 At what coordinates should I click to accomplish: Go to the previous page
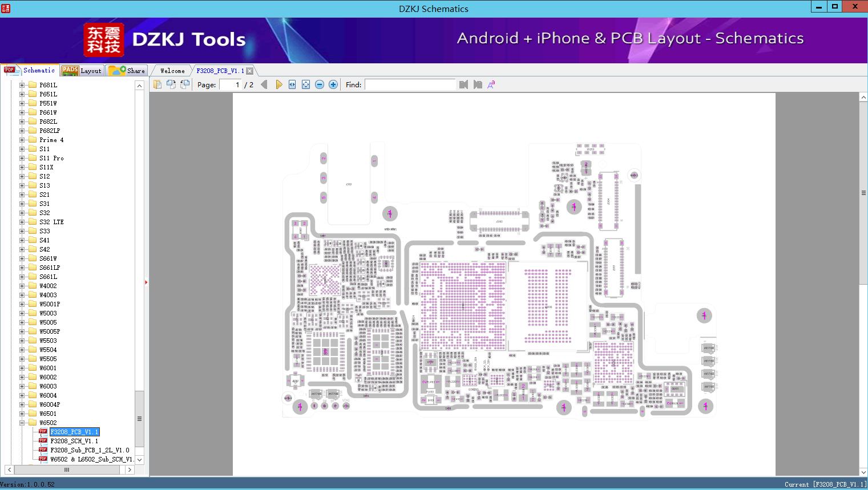pos(264,84)
